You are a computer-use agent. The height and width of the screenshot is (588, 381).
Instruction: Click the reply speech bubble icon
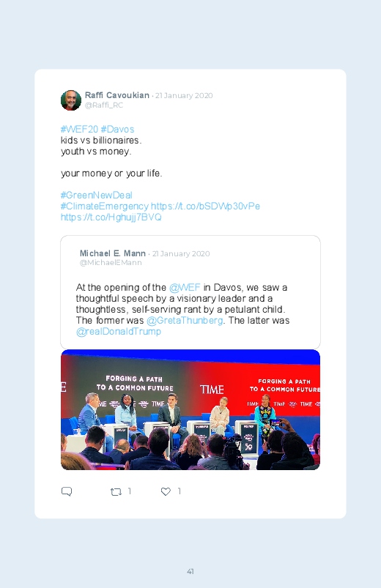coord(67,491)
